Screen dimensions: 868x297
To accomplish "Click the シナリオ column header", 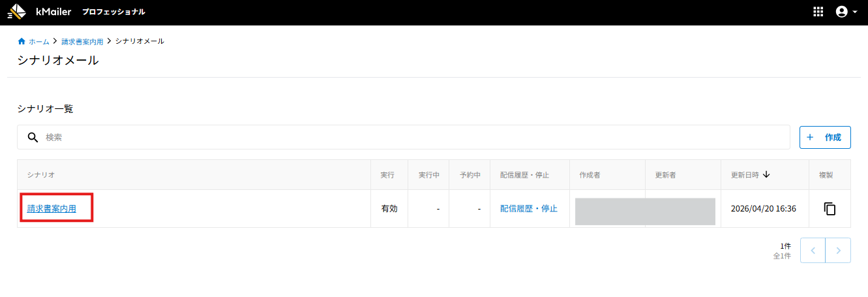I will pyautogui.click(x=41, y=175).
